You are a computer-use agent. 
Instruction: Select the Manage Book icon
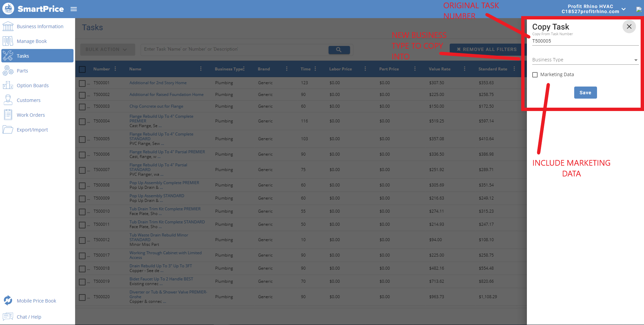click(x=8, y=41)
